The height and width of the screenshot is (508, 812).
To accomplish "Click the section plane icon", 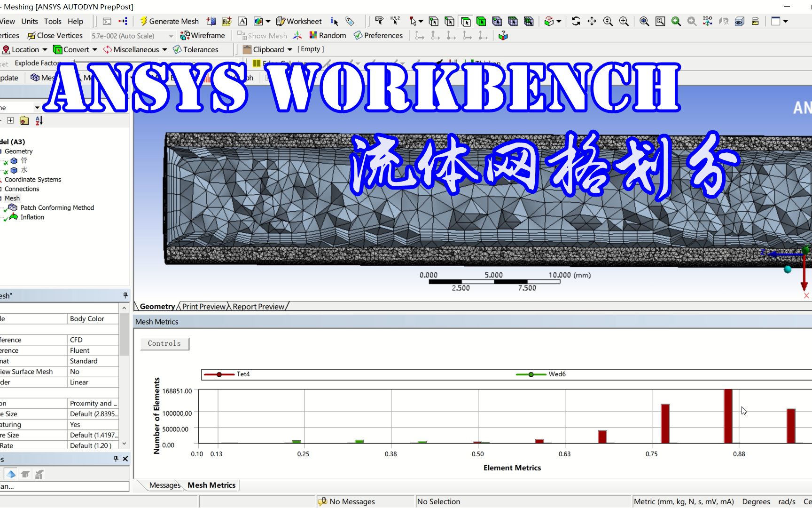I will click(211, 21).
